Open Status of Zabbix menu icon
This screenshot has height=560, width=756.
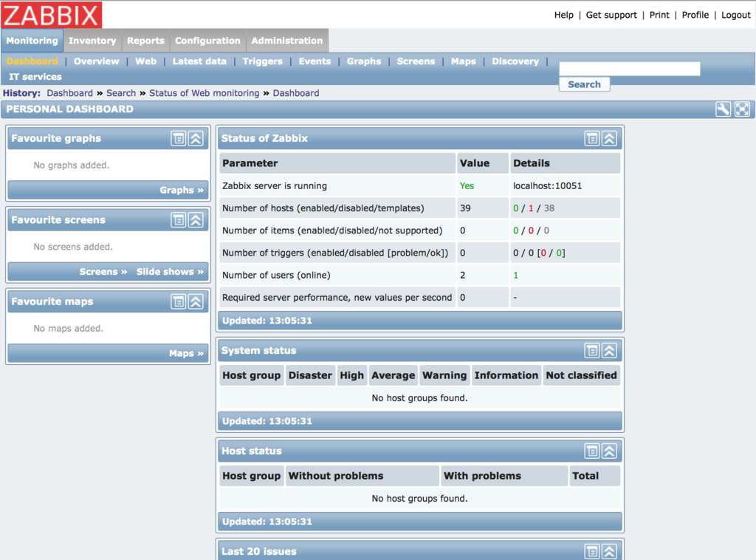(x=592, y=138)
